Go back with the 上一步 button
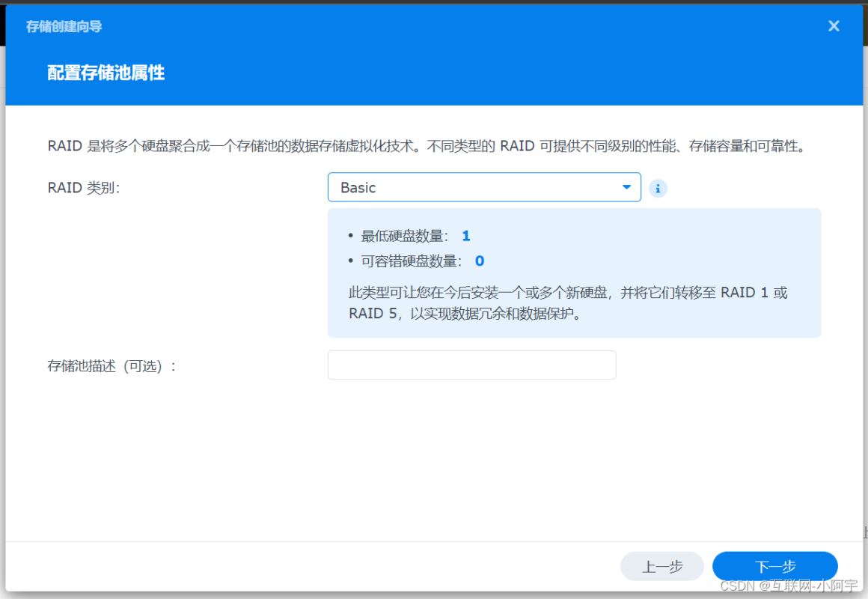This screenshot has width=868, height=599. [662, 566]
